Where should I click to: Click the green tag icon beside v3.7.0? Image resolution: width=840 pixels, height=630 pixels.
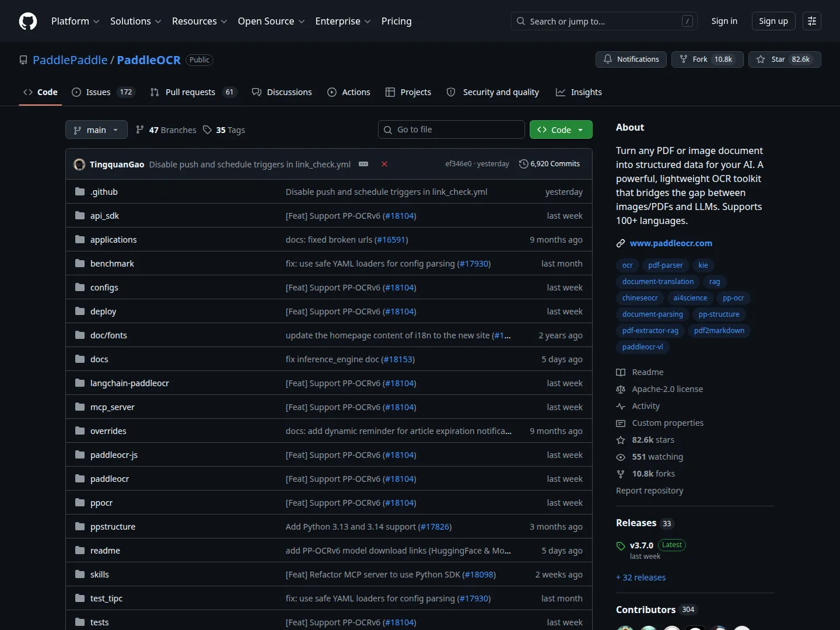tap(621, 546)
